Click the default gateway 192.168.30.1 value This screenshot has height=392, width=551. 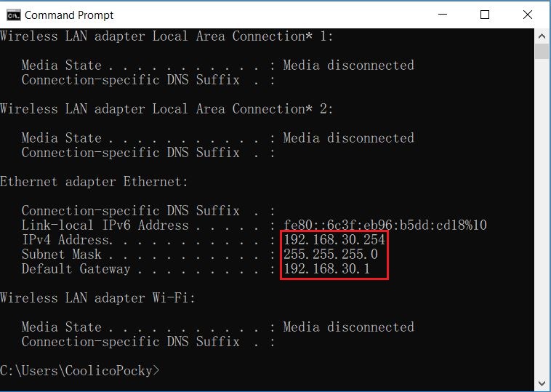coord(326,269)
